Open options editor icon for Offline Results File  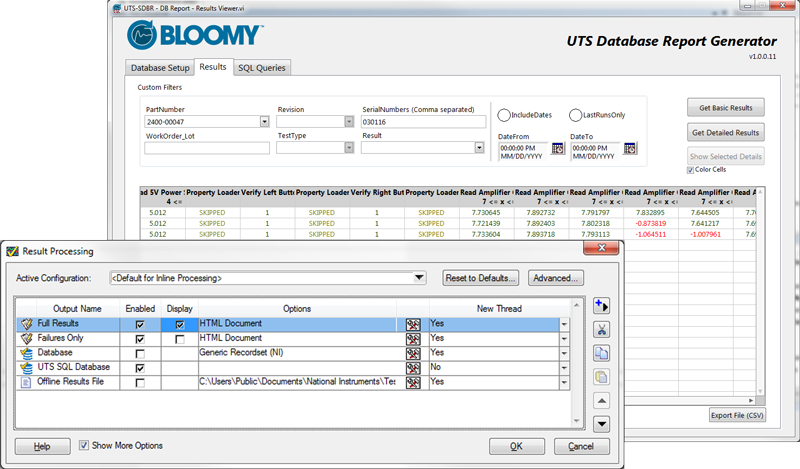point(413,382)
